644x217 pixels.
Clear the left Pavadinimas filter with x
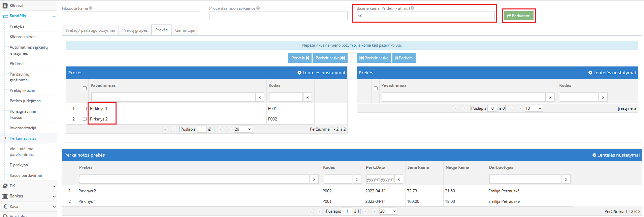(259, 98)
